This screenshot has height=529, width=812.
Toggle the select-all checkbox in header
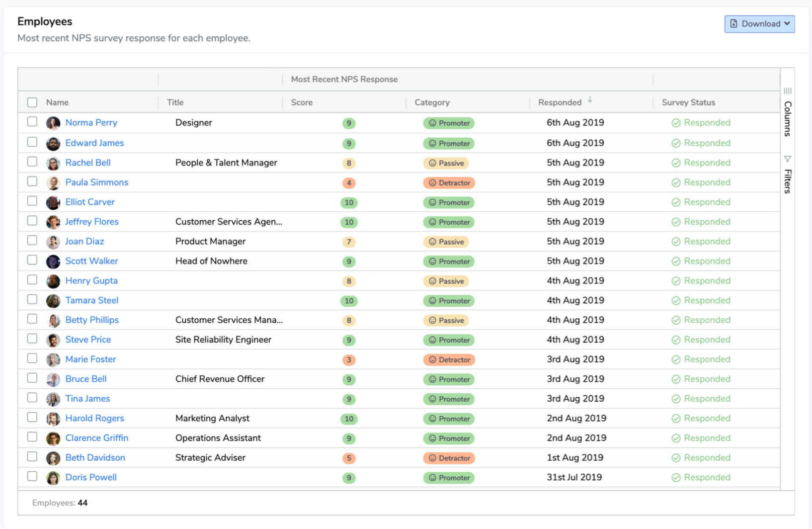click(x=32, y=102)
